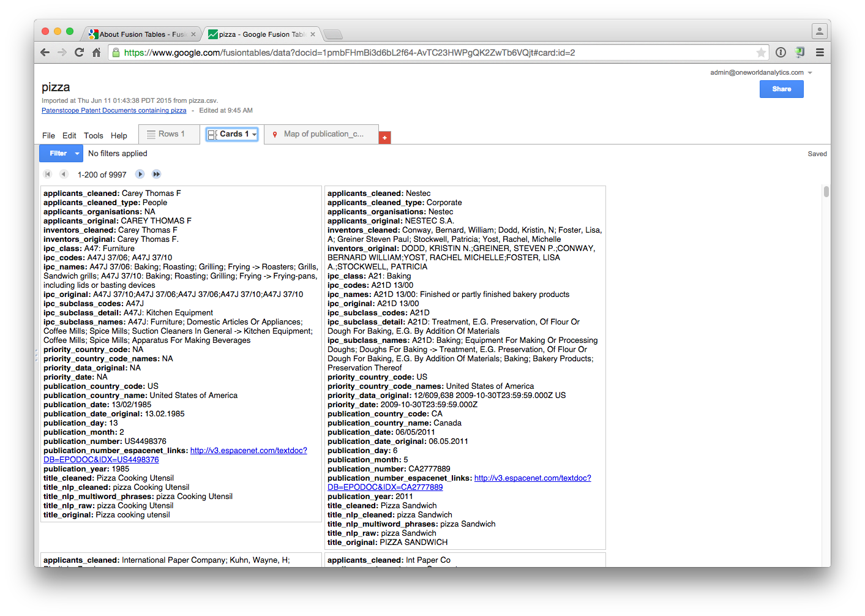Screen dimensions: 865x616
Task: Expand the Filter dropdown arrow
Action: [77, 154]
